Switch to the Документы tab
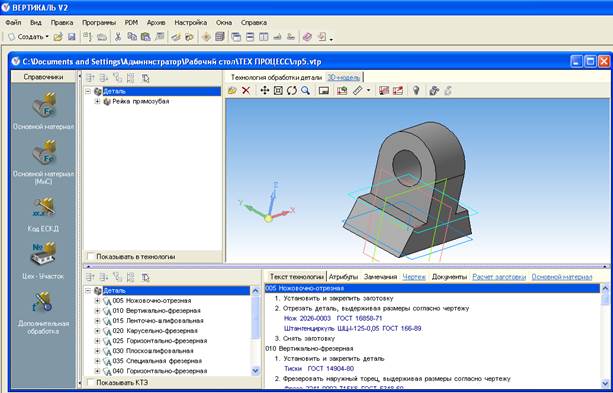This screenshot has height=393, width=613. tap(449, 277)
